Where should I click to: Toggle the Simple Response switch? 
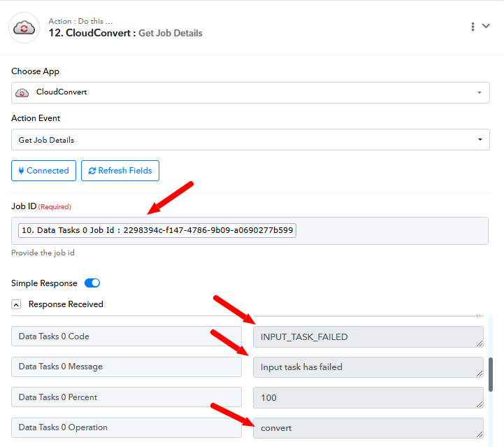[x=92, y=283]
